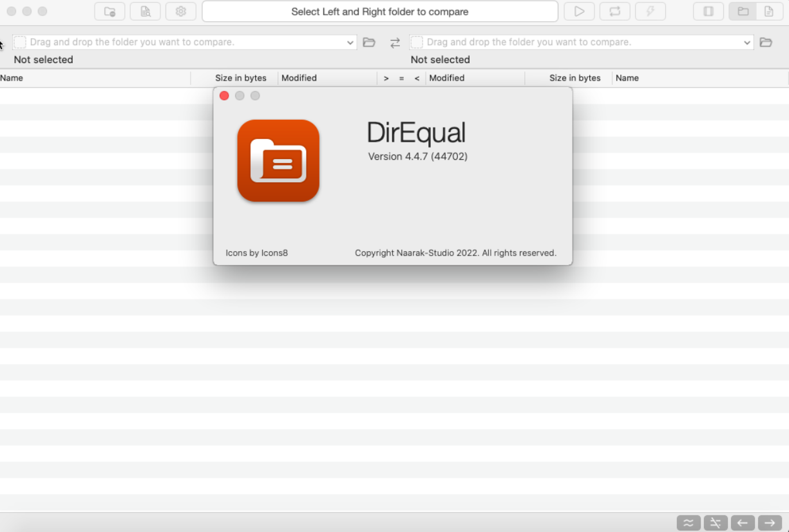Swap left and right folders
Image resolution: width=789 pixels, height=532 pixels.
pyautogui.click(x=395, y=43)
